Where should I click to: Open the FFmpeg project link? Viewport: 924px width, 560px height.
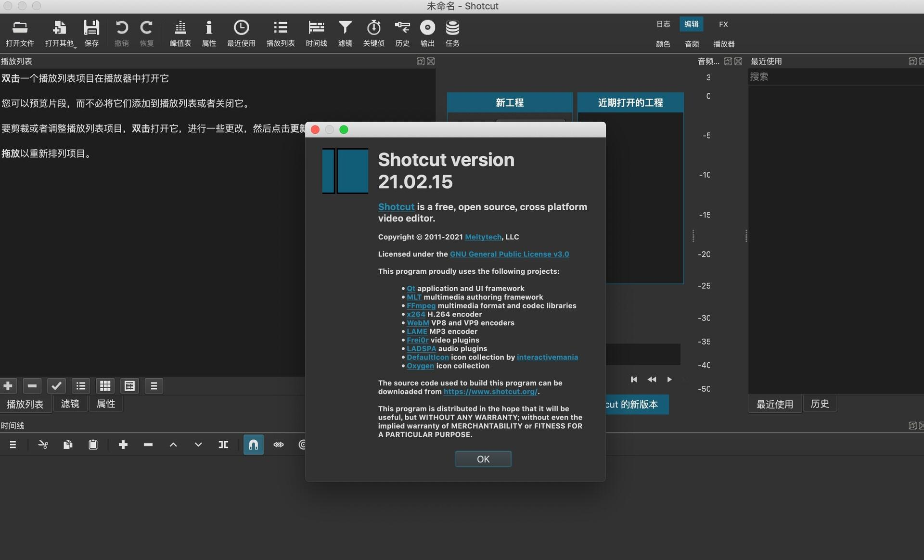point(421,305)
